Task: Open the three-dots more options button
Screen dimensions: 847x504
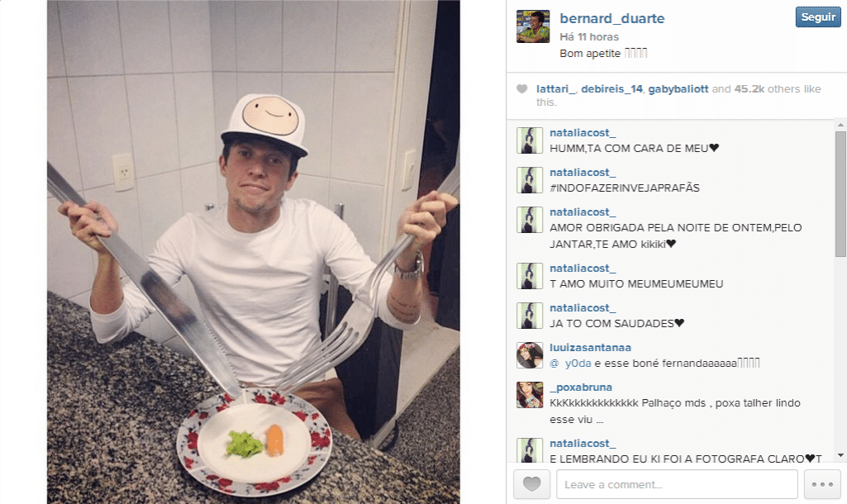Action: coord(822,484)
